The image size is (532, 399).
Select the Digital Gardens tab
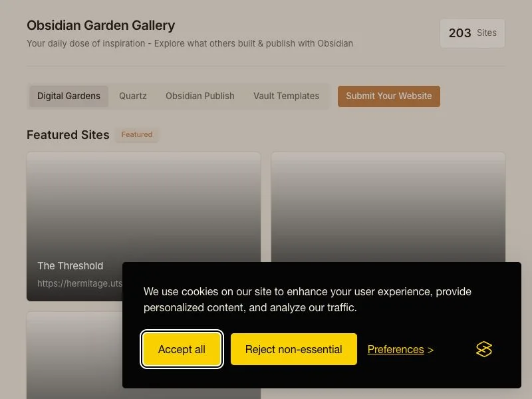[68, 96]
